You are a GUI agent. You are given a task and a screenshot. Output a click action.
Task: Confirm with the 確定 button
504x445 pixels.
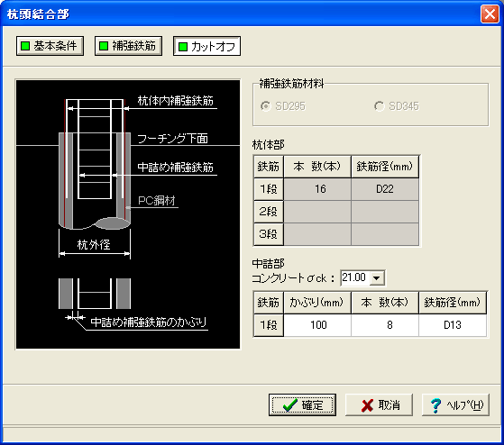tap(302, 405)
